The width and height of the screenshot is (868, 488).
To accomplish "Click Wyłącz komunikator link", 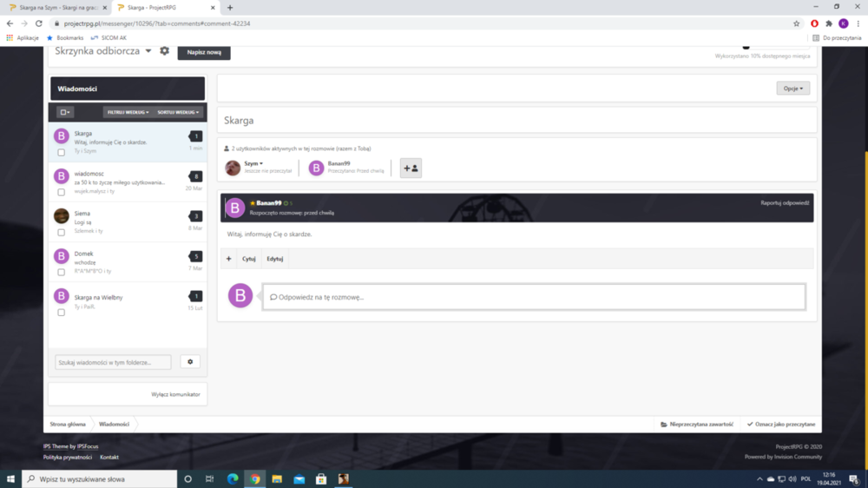I will [x=175, y=394].
